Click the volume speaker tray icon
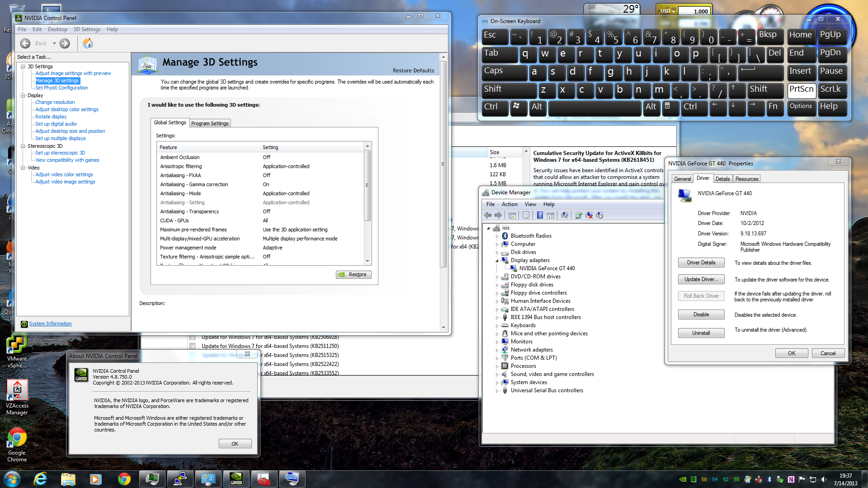868x488 pixels. coord(824,479)
